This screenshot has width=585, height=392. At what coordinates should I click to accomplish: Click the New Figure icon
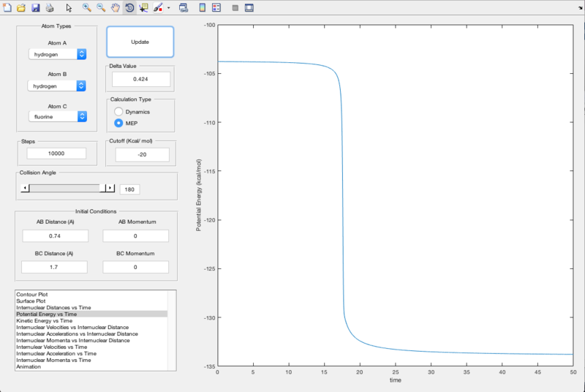7,7
